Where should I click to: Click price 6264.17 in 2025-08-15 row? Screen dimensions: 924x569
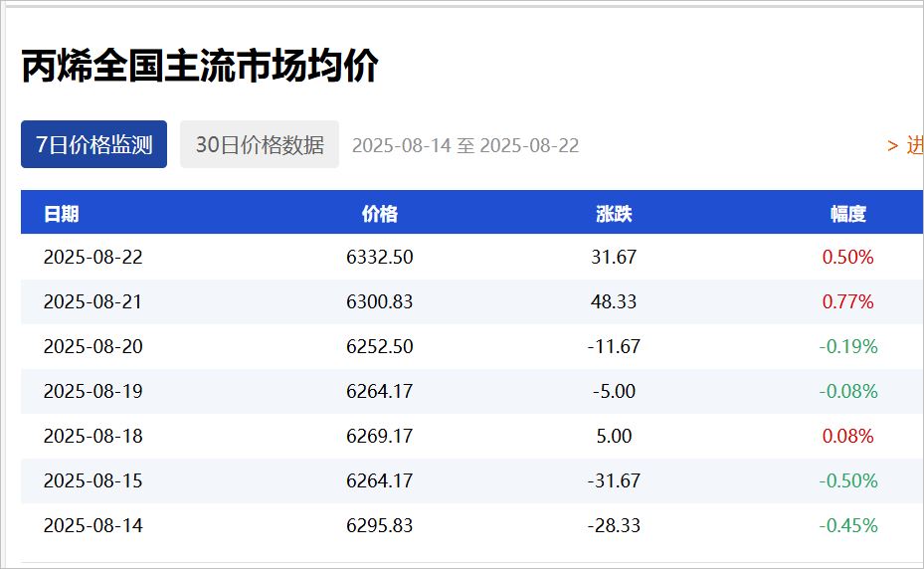click(x=380, y=481)
